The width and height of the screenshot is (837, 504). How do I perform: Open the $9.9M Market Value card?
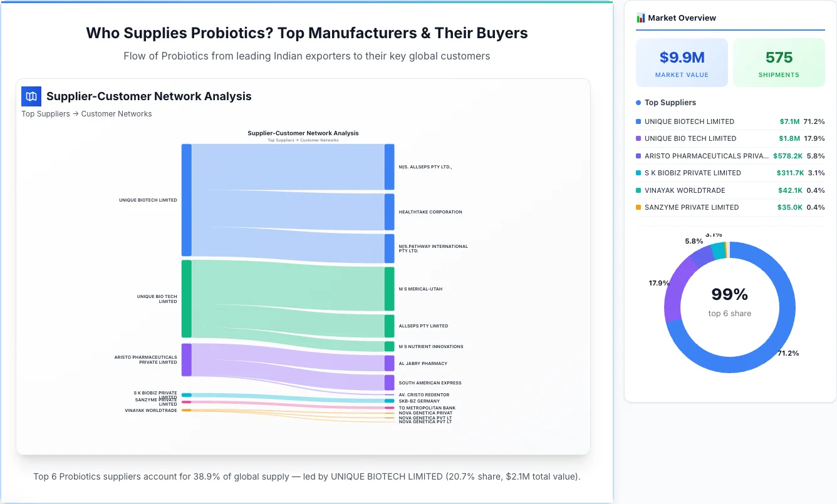(682, 62)
